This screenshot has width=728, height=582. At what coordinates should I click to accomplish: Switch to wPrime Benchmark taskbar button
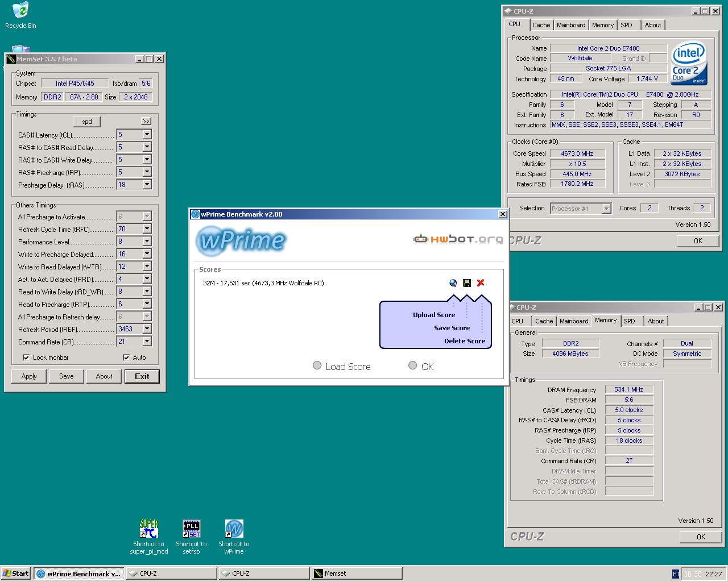(x=79, y=573)
